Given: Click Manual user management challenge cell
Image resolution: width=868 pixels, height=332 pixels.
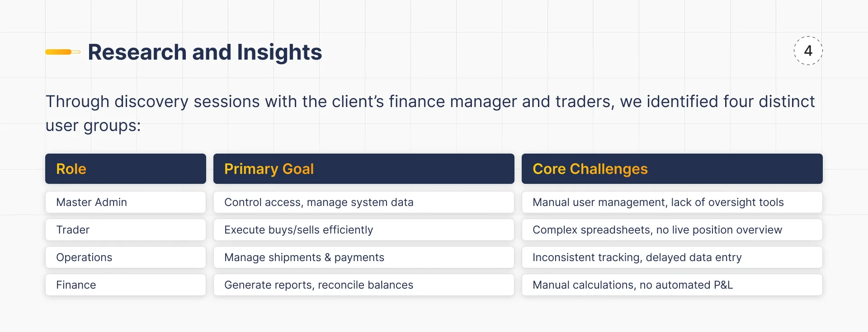Looking at the screenshot, I should pyautogui.click(x=672, y=202).
